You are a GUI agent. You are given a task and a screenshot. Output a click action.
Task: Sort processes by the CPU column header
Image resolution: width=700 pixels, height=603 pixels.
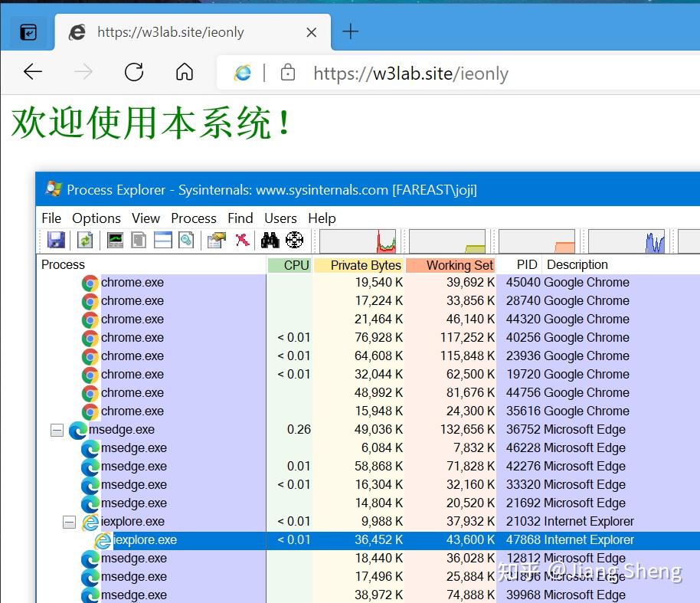[x=296, y=265]
